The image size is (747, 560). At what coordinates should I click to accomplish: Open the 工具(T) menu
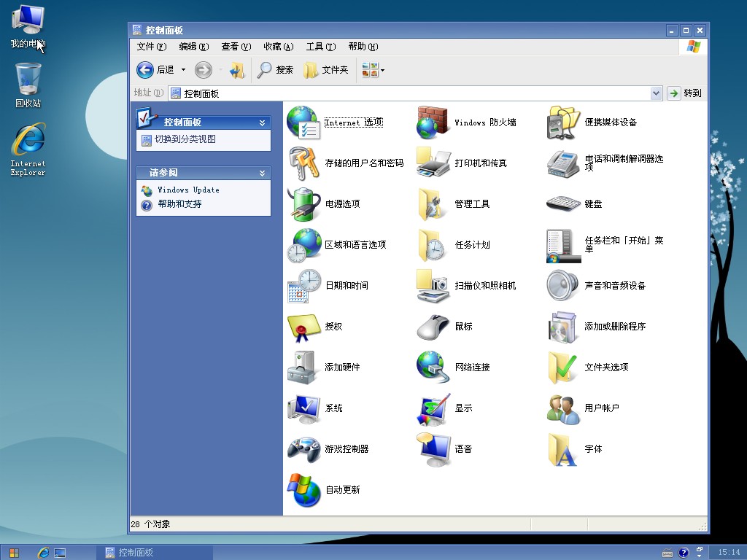[x=320, y=47]
